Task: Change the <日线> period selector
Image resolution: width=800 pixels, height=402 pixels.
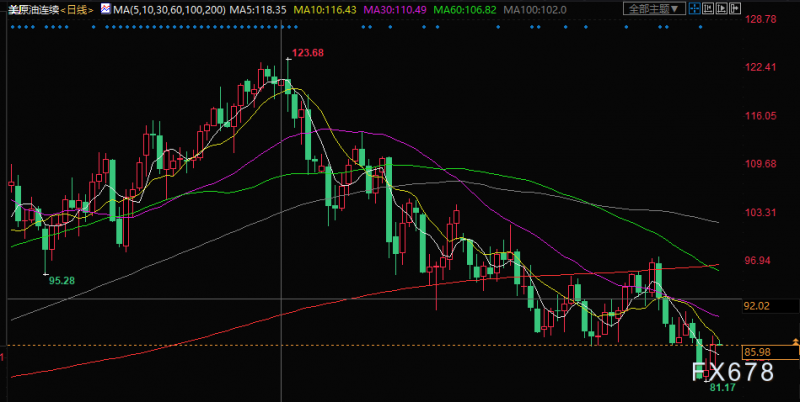Action: (x=77, y=9)
